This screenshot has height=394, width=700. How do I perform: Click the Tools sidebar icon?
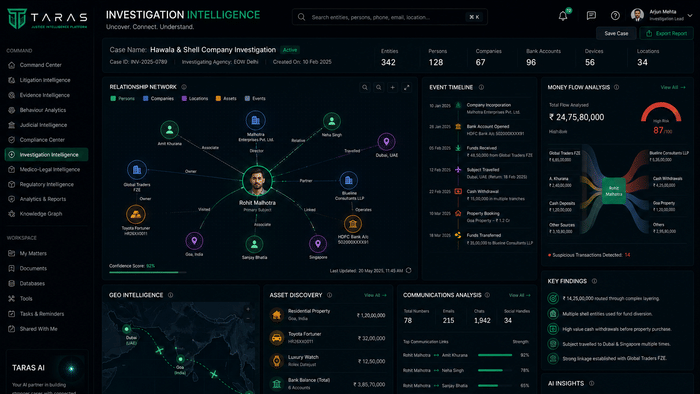[12, 299]
